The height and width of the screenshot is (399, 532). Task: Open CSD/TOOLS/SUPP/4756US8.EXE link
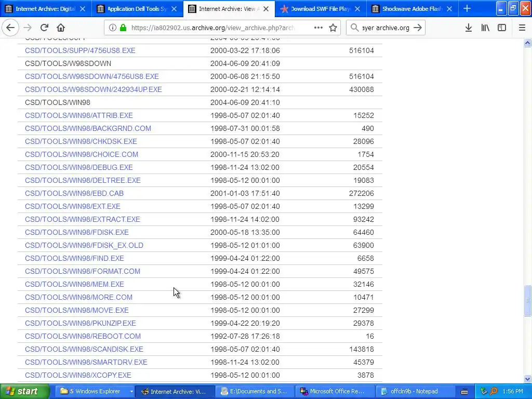[x=80, y=50]
